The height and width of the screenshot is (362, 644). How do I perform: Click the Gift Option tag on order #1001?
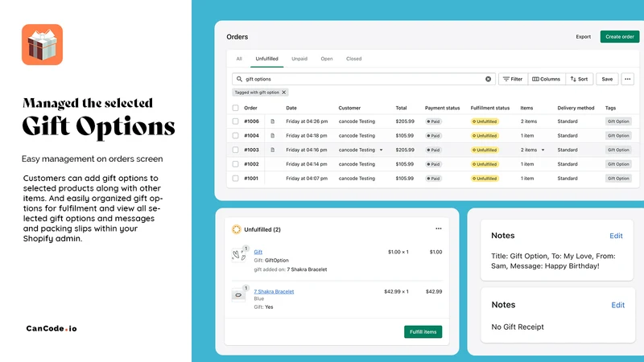tap(618, 179)
